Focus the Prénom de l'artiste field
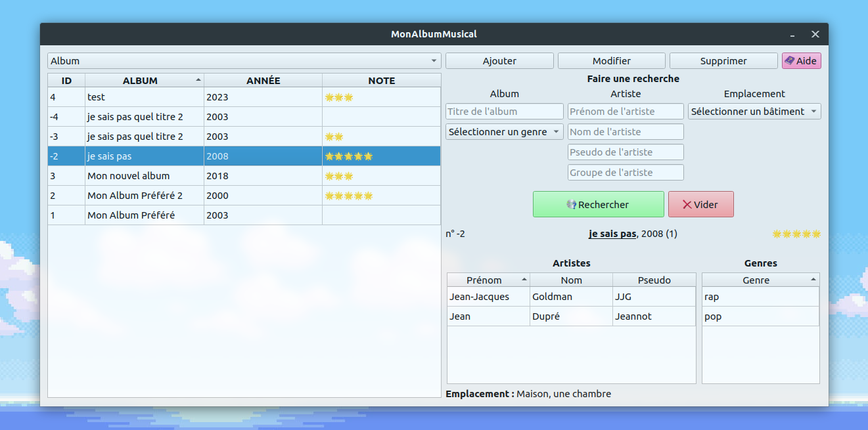Viewport: 868px width, 430px height. (626, 111)
